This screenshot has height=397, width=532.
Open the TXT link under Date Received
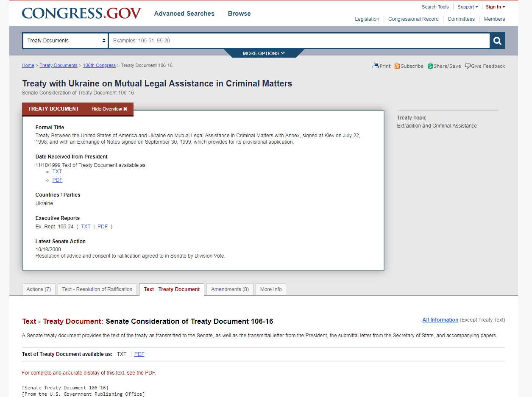[x=57, y=172]
